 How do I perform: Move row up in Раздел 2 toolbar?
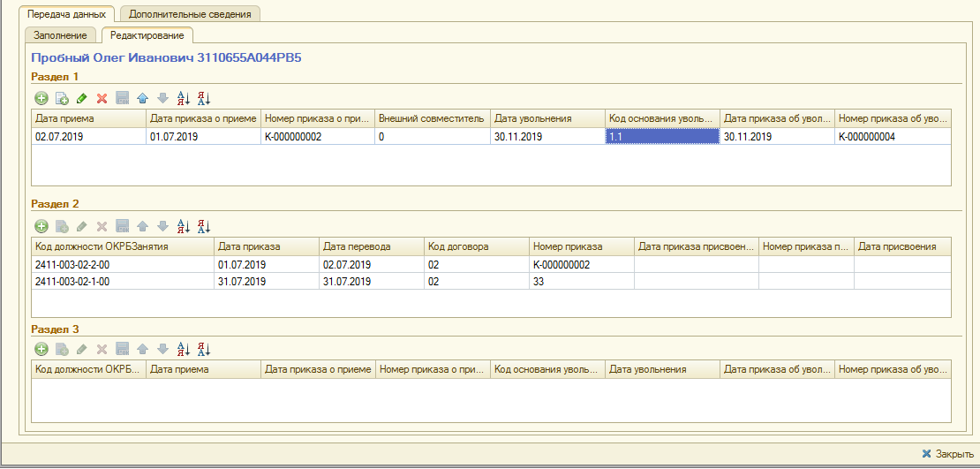click(x=142, y=226)
